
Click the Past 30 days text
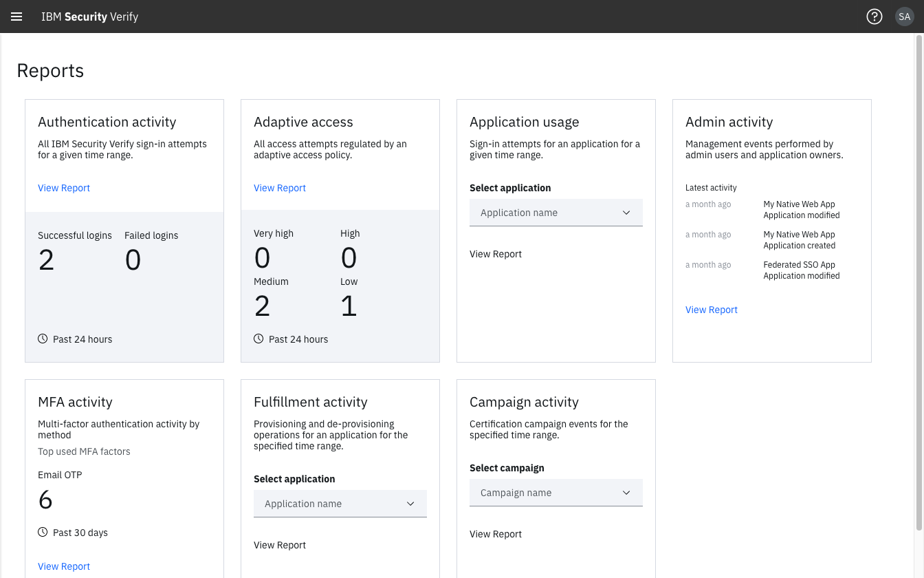(80, 533)
